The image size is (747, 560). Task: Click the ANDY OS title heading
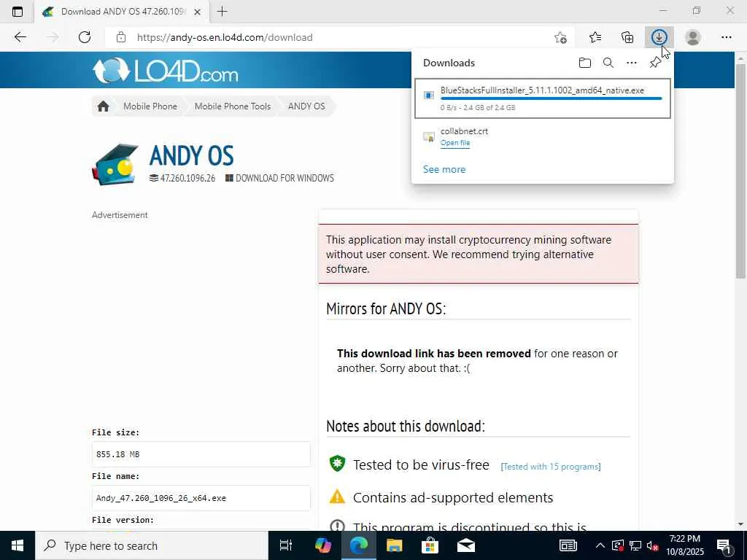coord(192,155)
